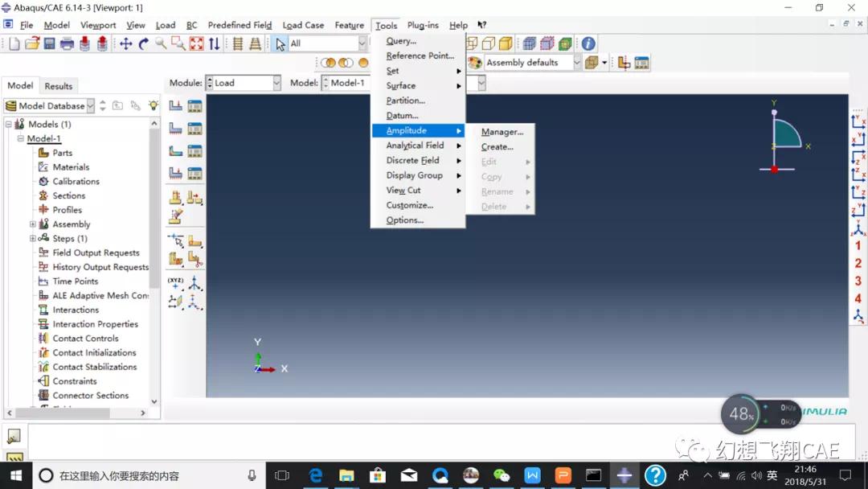Open the Viewport menu
The width and height of the screenshot is (868, 489).
(98, 25)
